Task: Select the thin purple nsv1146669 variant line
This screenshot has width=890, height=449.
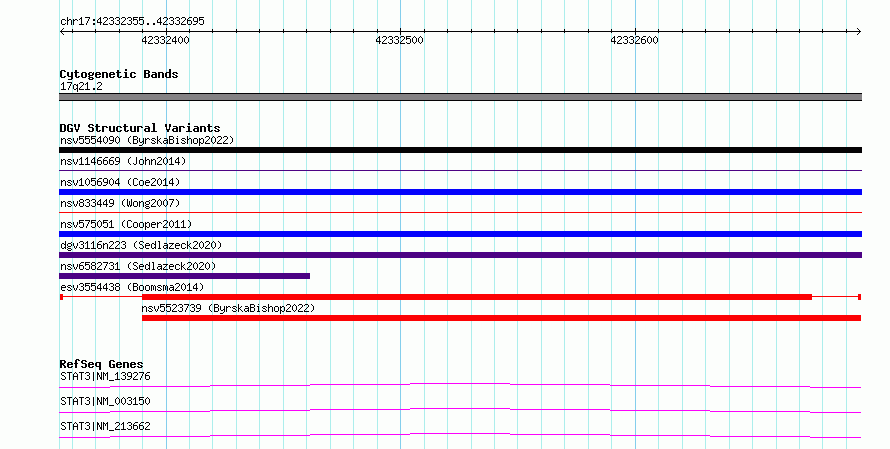Action: click(x=460, y=170)
